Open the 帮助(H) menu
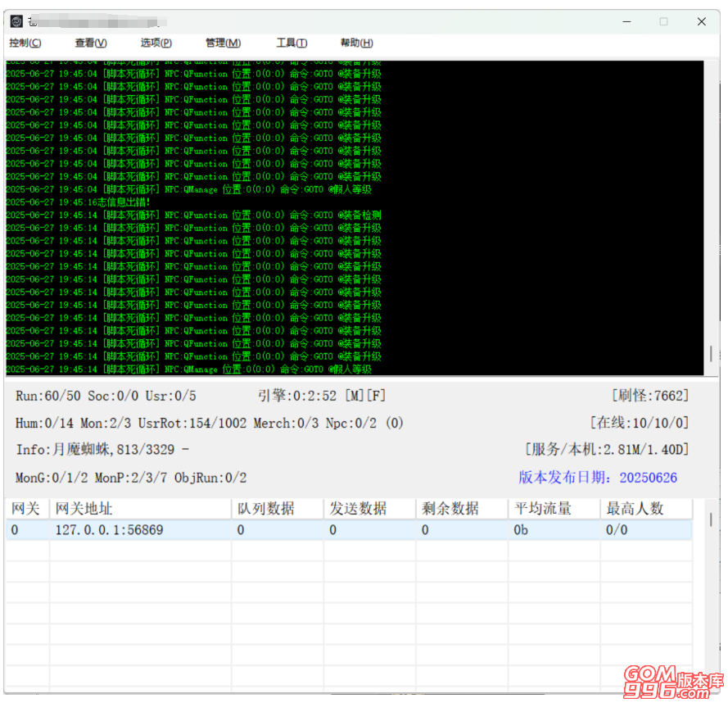The height and width of the screenshot is (703, 728). [x=356, y=43]
